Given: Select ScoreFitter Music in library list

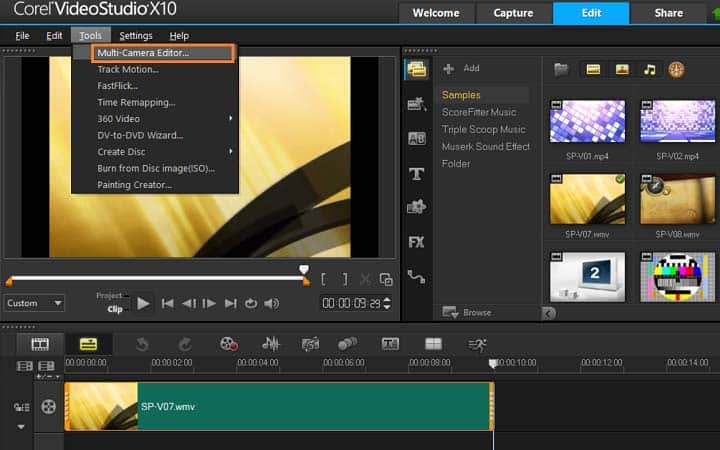Looking at the screenshot, I should (479, 112).
